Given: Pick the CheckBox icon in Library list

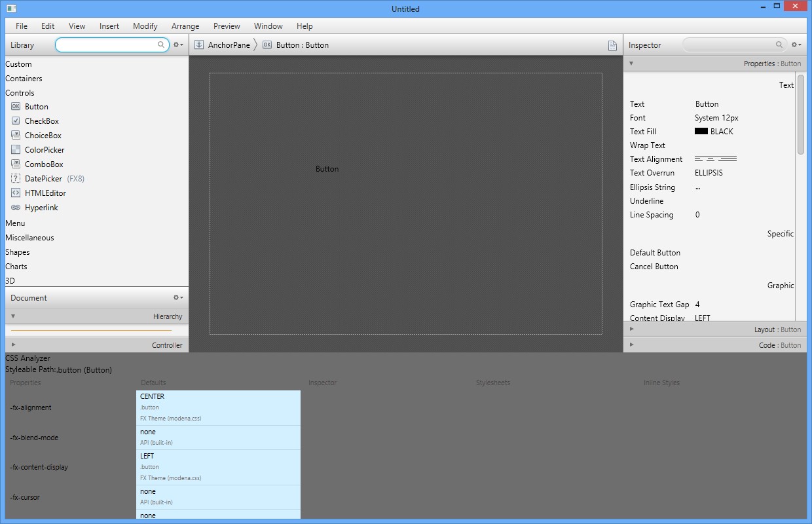Looking at the screenshot, I should click(x=16, y=121).
